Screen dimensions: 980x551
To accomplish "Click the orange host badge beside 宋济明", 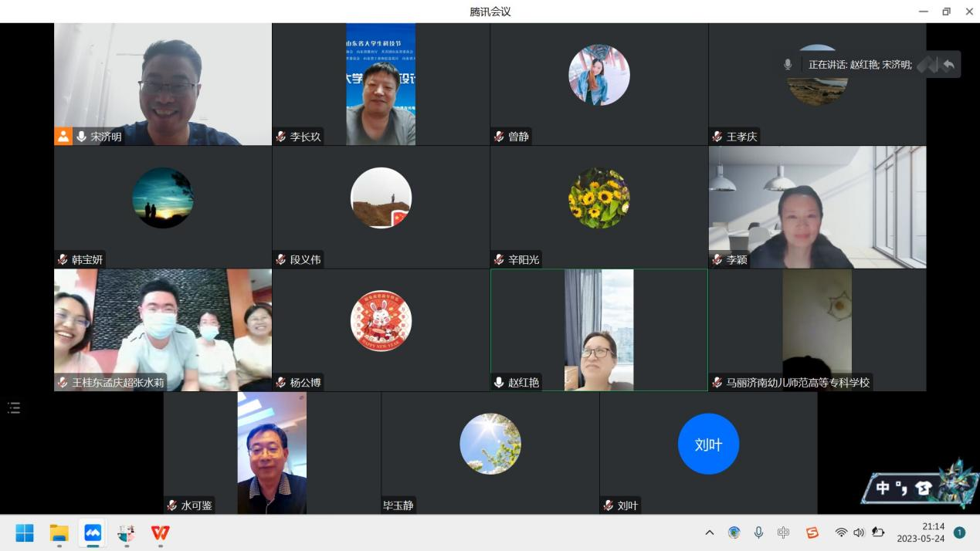I will (x=63, y=137).
